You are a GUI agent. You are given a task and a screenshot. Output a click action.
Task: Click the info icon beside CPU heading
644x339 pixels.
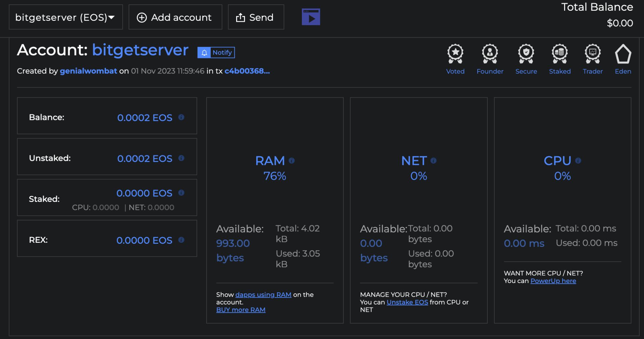[x=578, y=161]
